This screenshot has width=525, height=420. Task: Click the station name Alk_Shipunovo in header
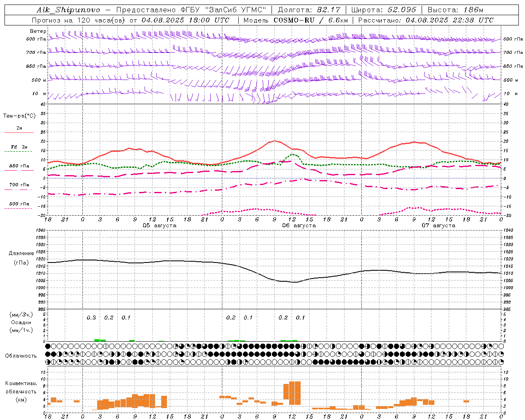coord(68,10)
